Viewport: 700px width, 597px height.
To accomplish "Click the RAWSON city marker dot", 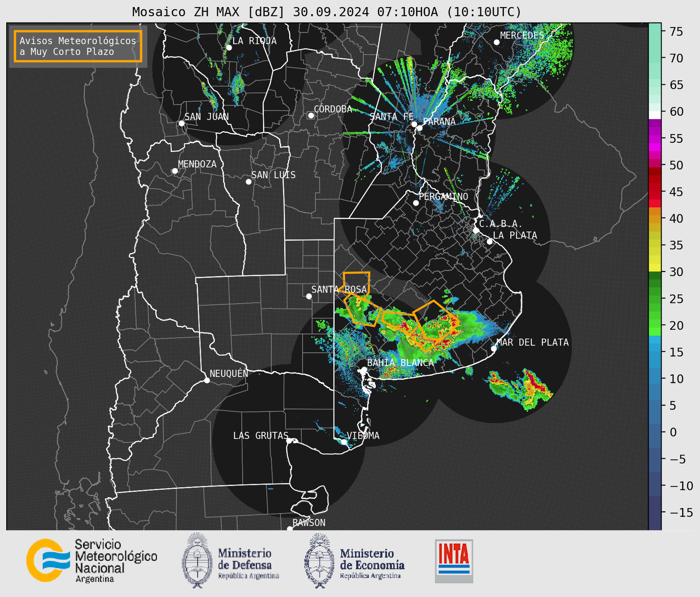I will pos(290,529).
